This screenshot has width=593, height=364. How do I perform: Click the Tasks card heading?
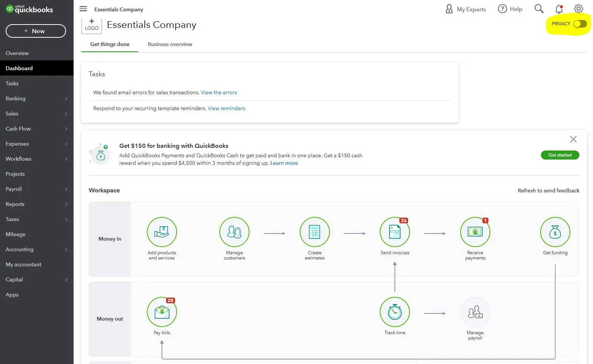click(x=97, y=74)
